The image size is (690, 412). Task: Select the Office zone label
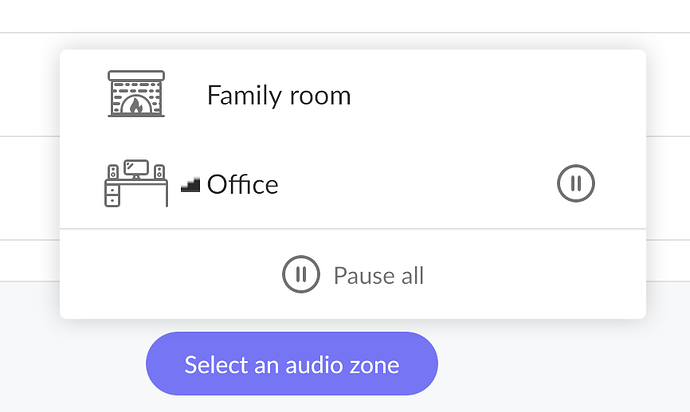tap(242, 184)
